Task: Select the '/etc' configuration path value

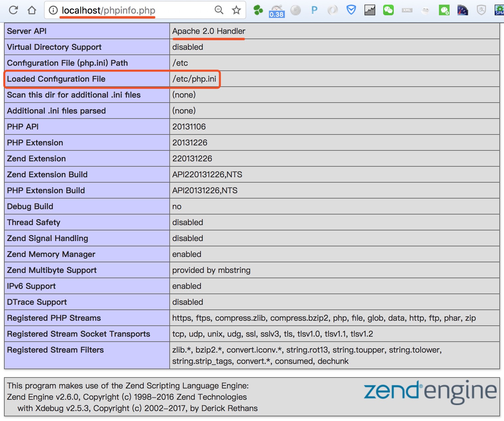Action: [x=180, y=63]
